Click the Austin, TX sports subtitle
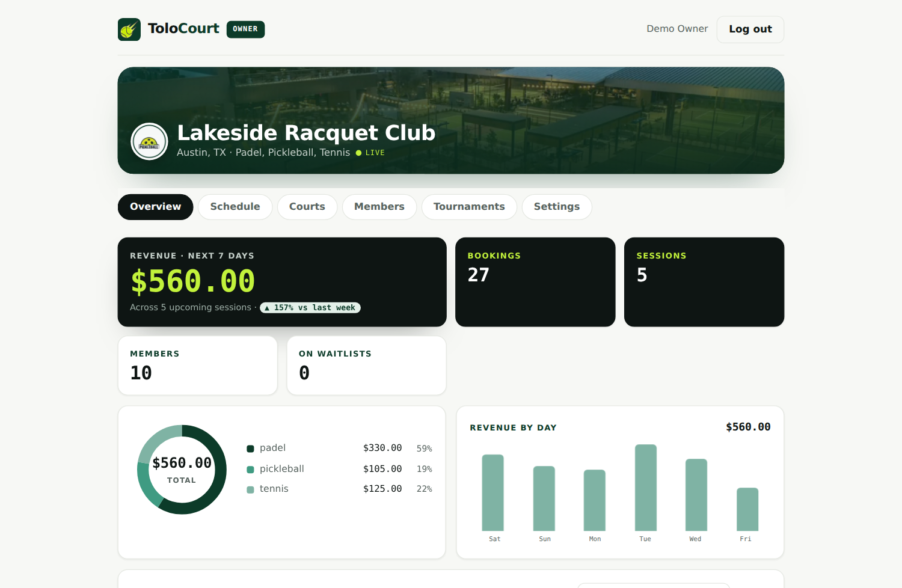The image size is (902, 588). pos(263,153)
